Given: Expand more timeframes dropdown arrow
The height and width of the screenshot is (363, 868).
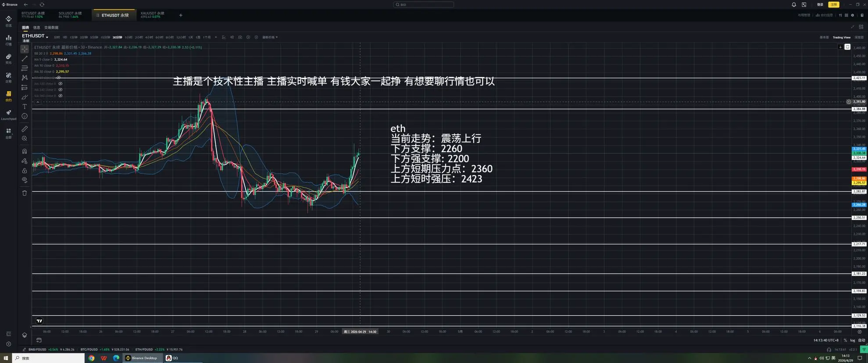Looking at the screenshot, I should pos(216,37).
